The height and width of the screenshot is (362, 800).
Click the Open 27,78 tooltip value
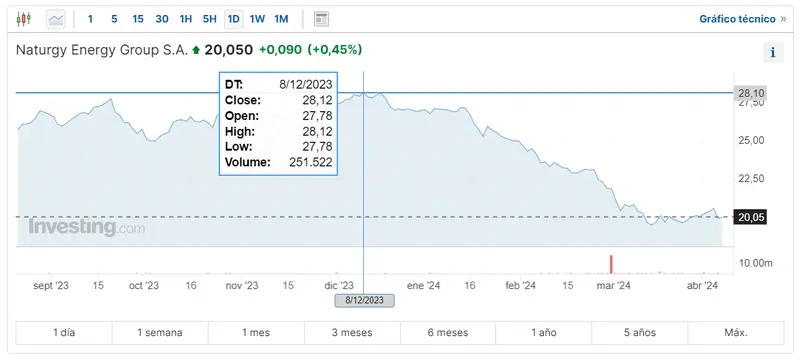click(x=317, y=116)
